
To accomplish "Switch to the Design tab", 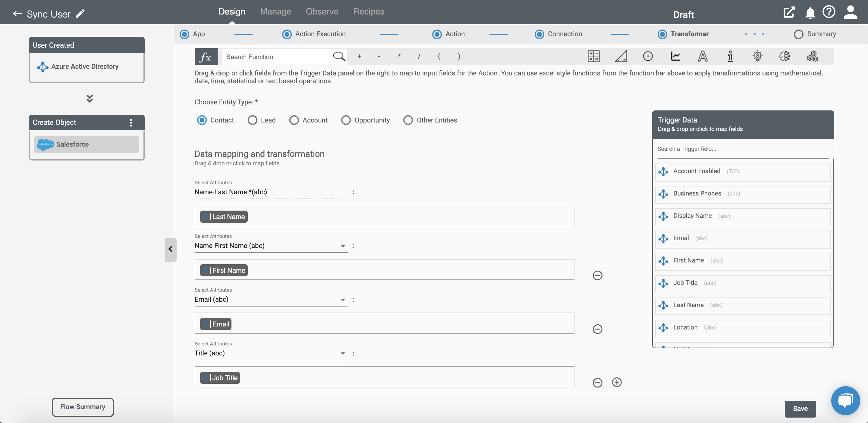I will click(x=232, y=11).
